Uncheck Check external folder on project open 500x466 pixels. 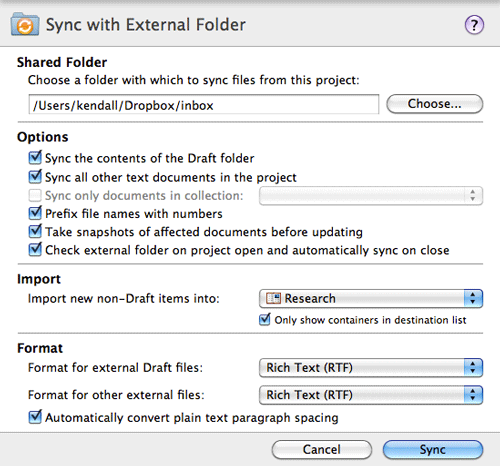pyautogui.click(x=35, y=249)
